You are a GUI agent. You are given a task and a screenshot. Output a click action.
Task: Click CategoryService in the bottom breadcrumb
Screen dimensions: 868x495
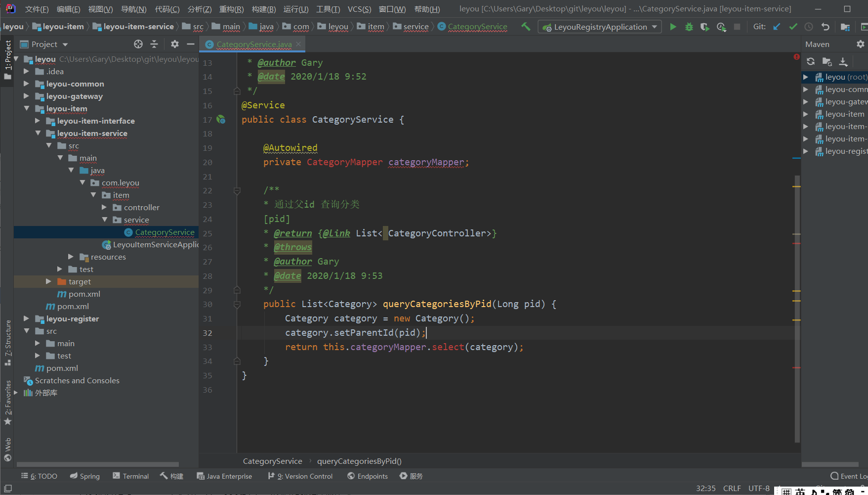point(272,461)
